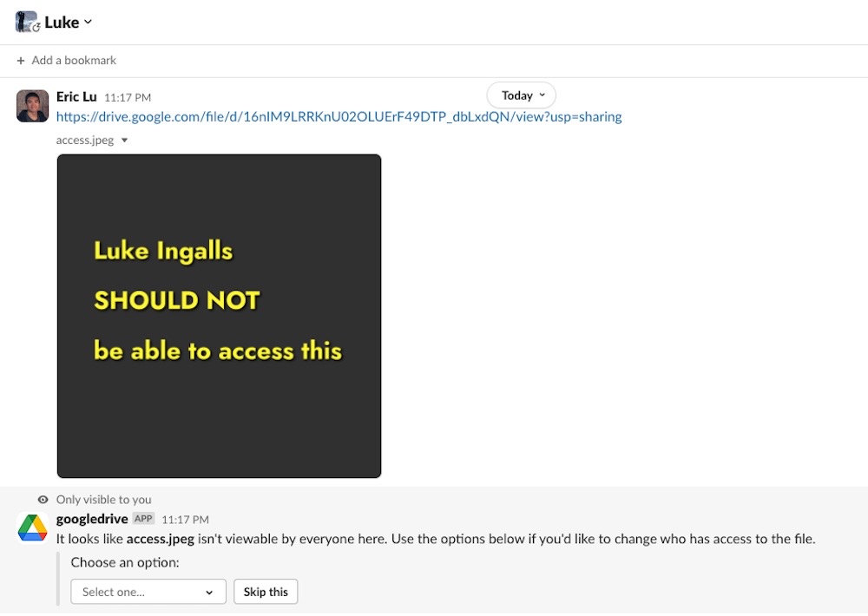Click Eric Lu's name above his message
The image size is (868, 616).
pos(76,96)
